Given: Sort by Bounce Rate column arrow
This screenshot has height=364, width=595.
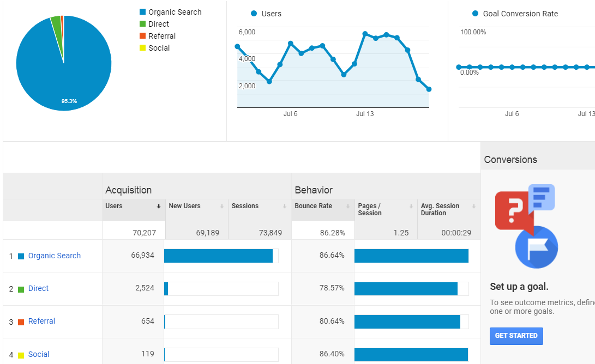Looking at the screenshot, I should pos(348,207).
